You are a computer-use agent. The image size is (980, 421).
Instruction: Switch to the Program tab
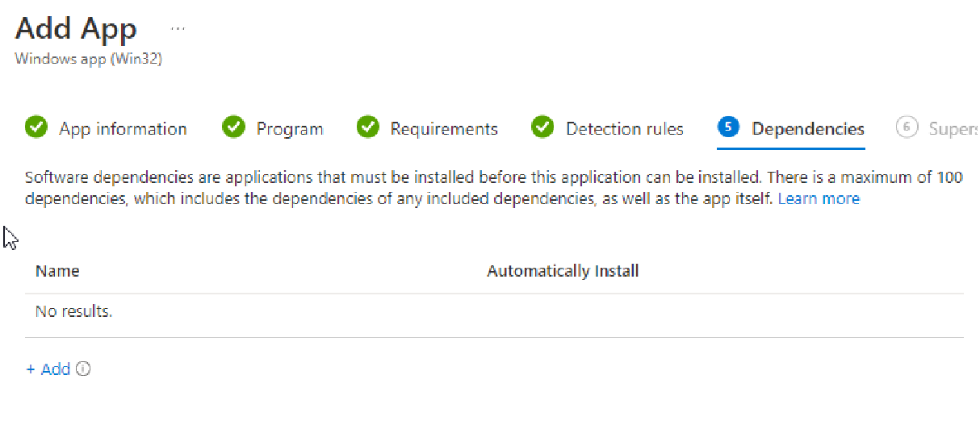click(x=290, y=129)
